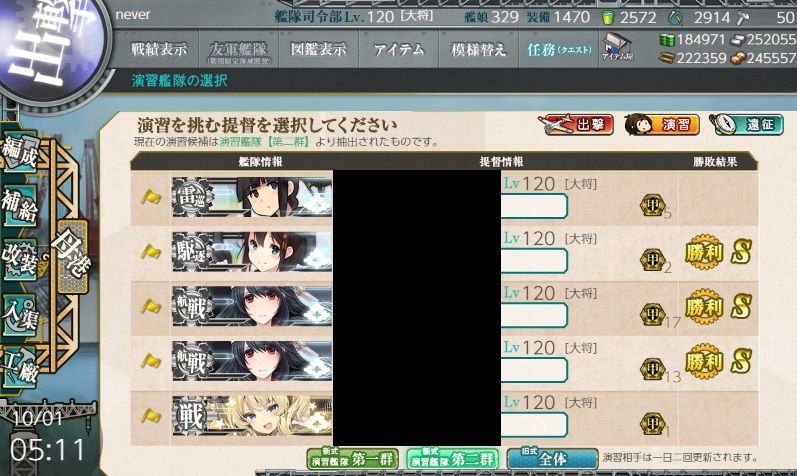This screenshot has height=476, width=797.
Task: Open the アイテム menu tab
Action: pyautogui.click(x=399, y=49)
